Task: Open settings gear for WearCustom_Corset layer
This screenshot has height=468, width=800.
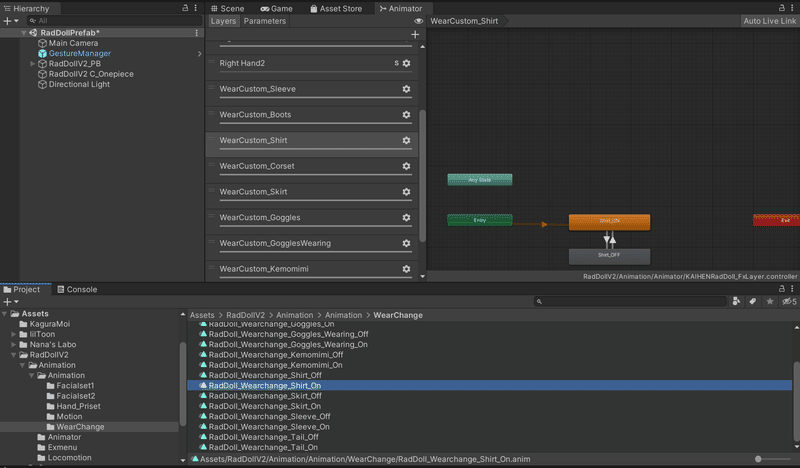Action: (406, 166)
